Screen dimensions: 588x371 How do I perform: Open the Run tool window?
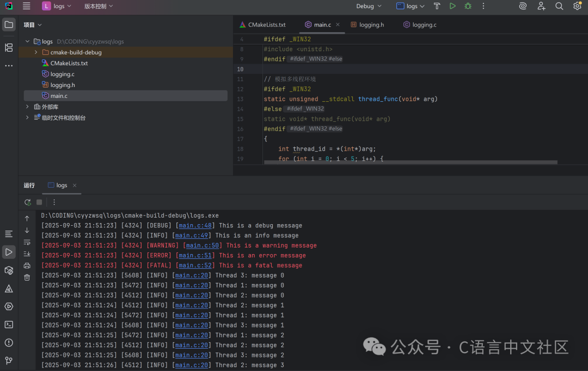pos(9,252)
